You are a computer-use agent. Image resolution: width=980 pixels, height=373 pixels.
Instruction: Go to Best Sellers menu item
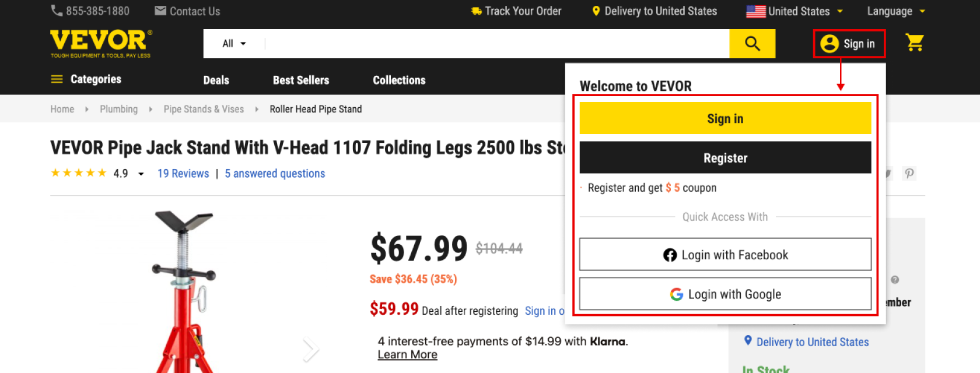[301, 80]
